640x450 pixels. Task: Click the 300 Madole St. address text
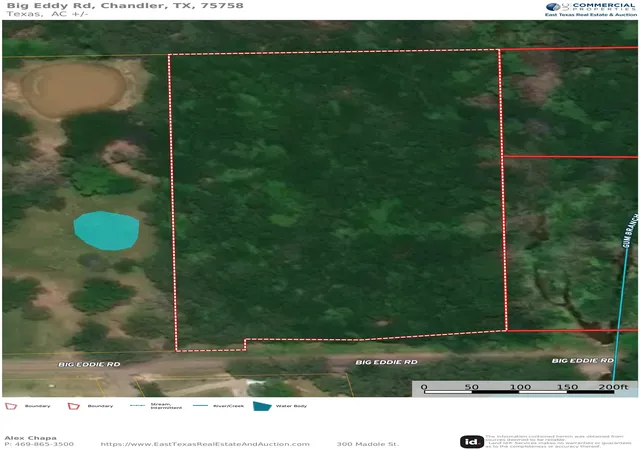368,444
